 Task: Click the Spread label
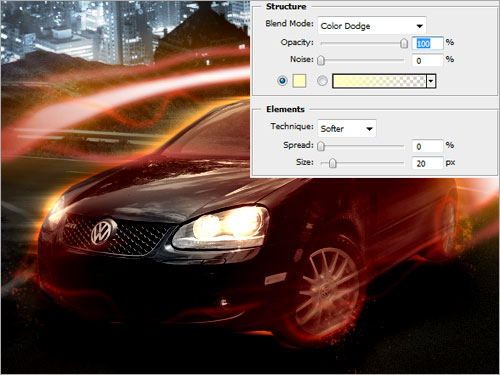tap(298, 145)
